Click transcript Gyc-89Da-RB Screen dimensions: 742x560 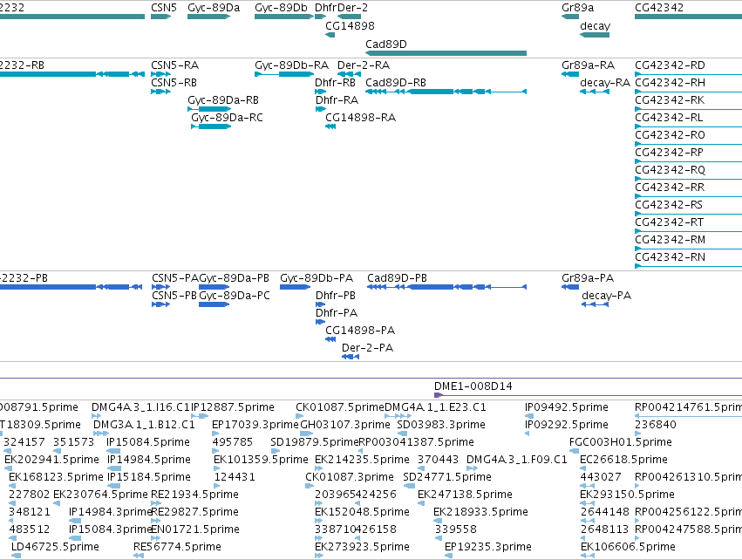(223, 100)
